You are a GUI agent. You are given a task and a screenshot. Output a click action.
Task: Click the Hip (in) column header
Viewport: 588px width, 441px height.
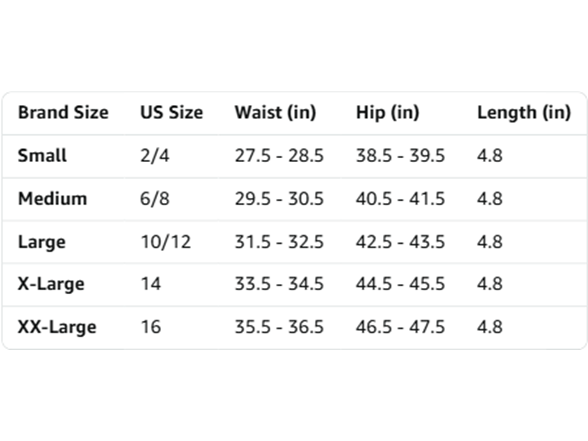click(387, 112)
